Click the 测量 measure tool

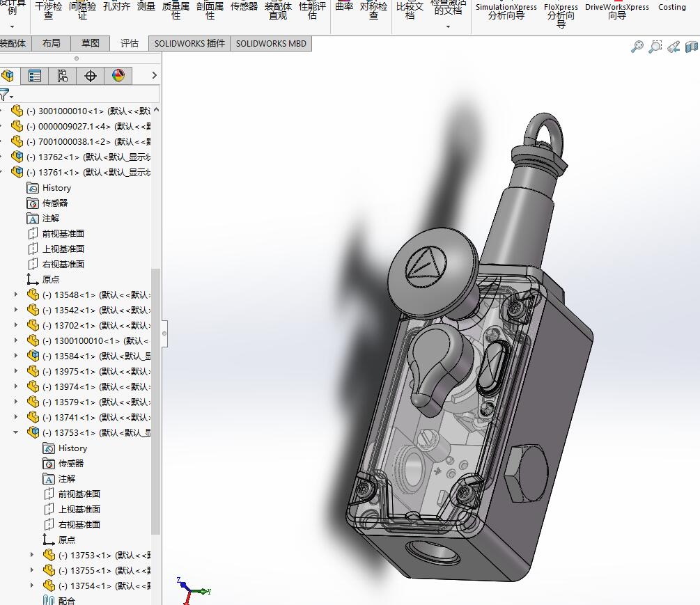coord(146,6)
